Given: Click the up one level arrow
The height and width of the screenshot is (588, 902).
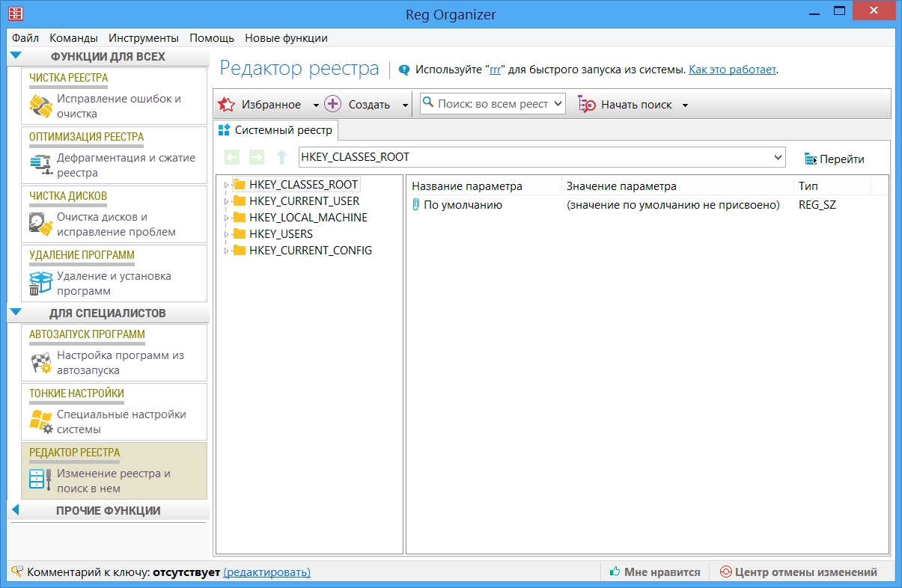Looking at the screenshot, I should point(281,157).
